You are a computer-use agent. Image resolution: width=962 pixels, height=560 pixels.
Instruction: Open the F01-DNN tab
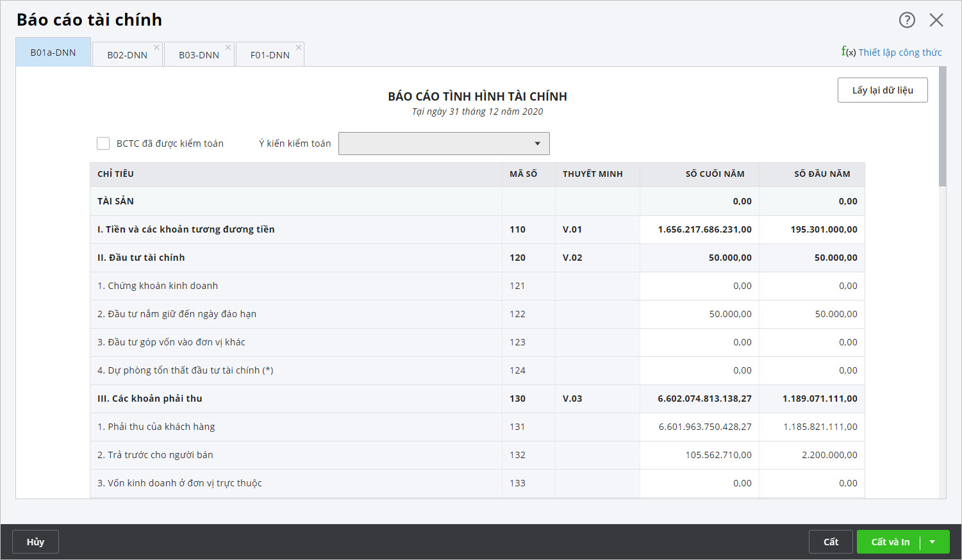click(270, 55)
